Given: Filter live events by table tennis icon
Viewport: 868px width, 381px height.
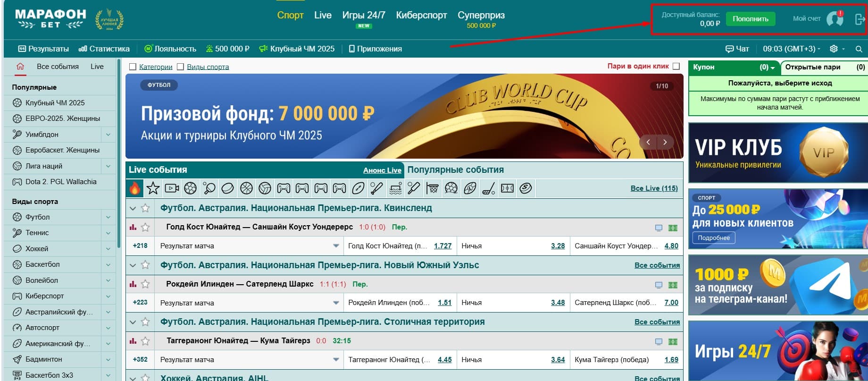Looking at the screenshot, I should pos(209,188).
